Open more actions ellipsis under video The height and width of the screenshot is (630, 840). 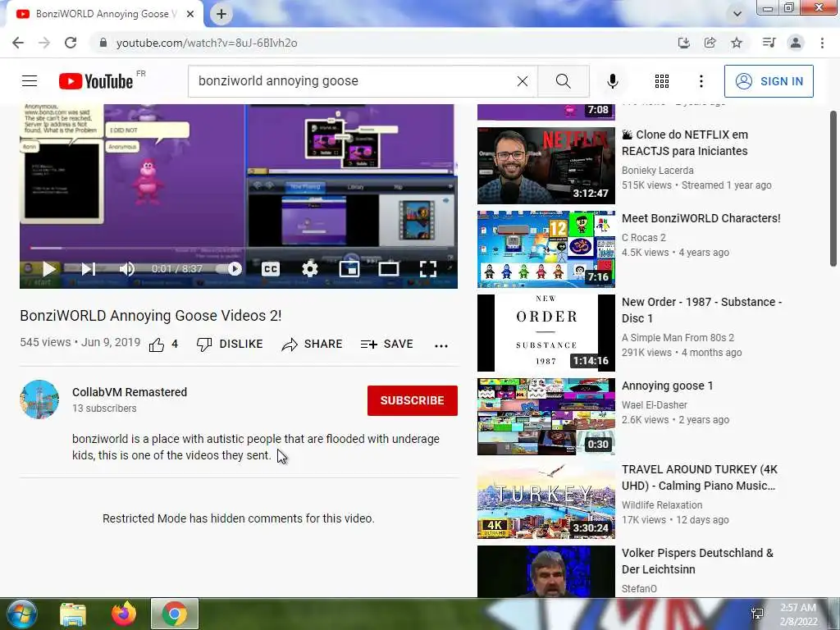coord(441,346)
